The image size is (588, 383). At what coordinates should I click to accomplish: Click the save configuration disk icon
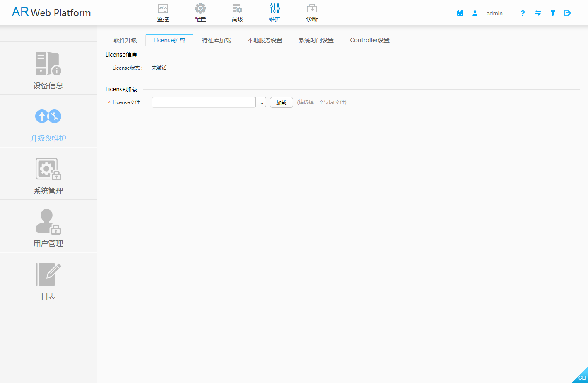click(x=460, y=13)
